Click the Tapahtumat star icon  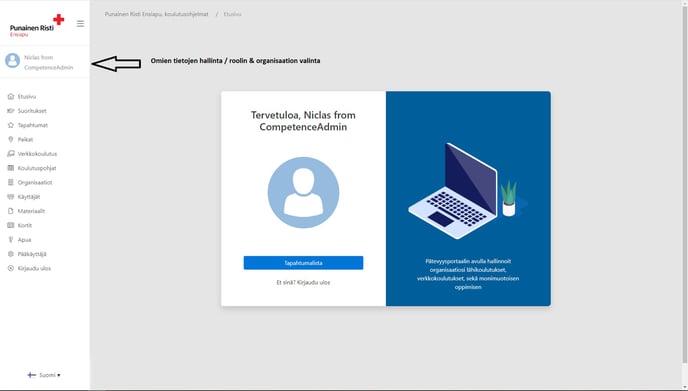tap(11, 125)
